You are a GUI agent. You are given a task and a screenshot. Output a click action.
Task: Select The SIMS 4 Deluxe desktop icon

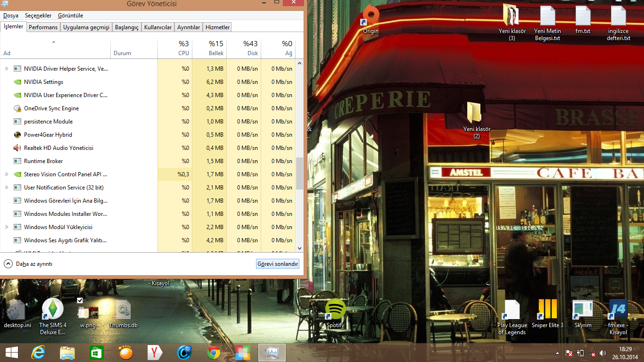click(52, 316)
